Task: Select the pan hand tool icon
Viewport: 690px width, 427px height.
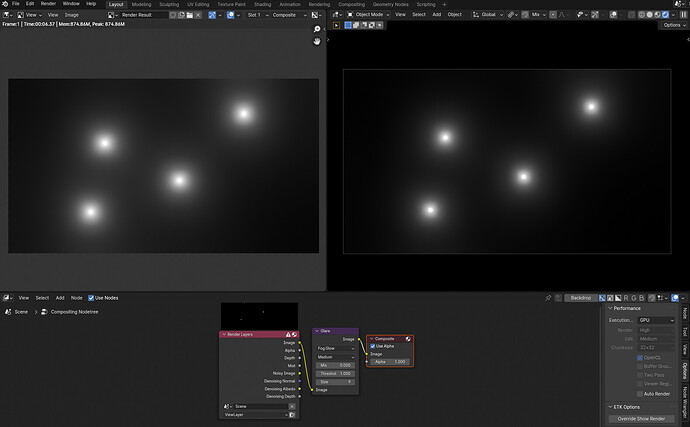Action: click(317, 41)
